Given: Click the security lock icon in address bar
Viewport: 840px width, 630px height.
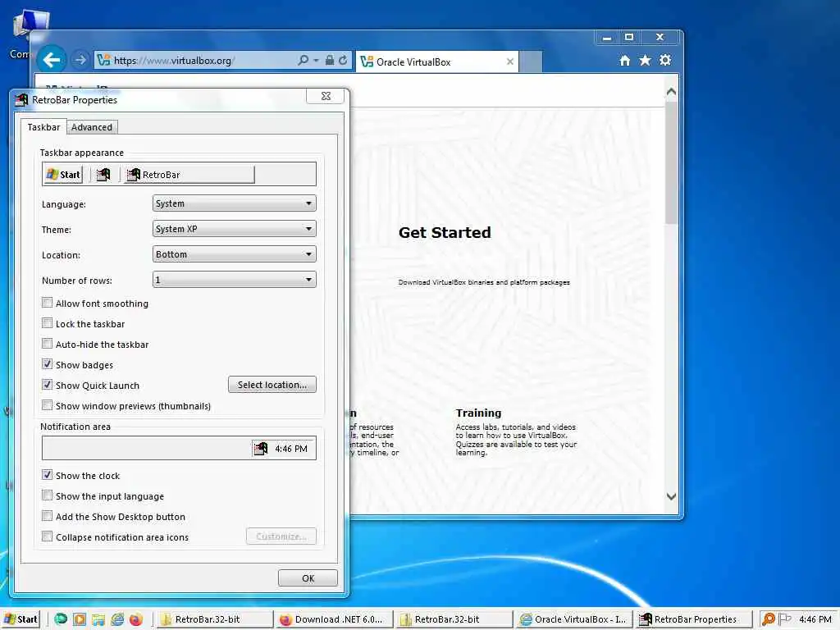Looking at the screenshot, I should coord(330,60).
